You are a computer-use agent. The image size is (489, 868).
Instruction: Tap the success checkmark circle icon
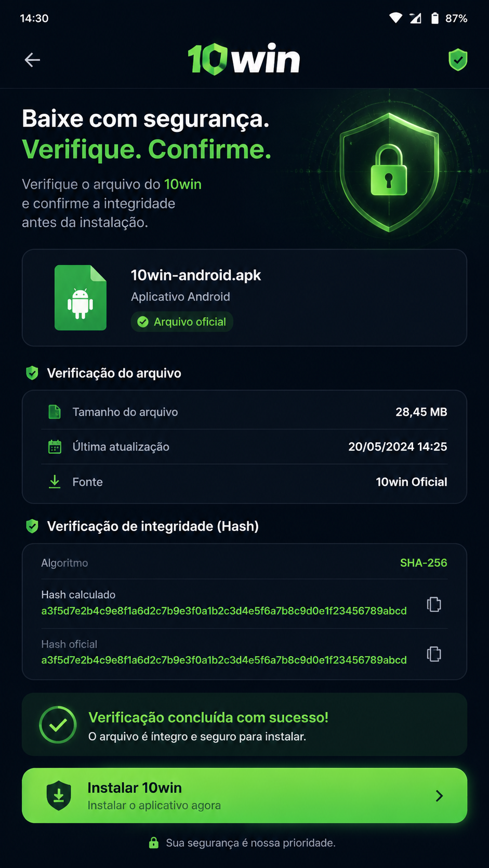(58, 725)
